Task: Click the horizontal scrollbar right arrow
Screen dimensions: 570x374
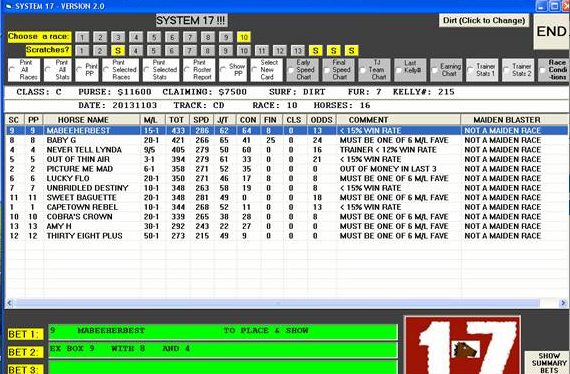Action: tap(563, 303)
